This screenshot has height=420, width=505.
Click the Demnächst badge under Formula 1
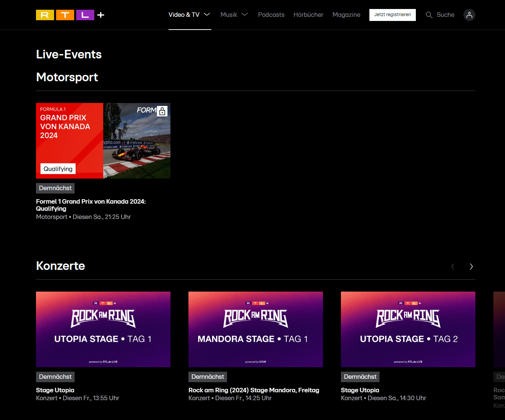click(x=55, y=188)
